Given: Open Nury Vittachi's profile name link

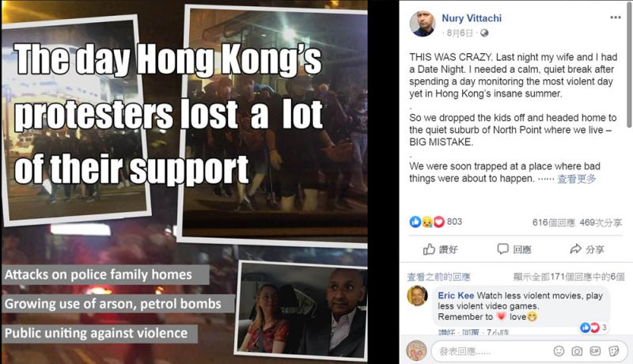Looking at the screenshot, I should point(472,18).
